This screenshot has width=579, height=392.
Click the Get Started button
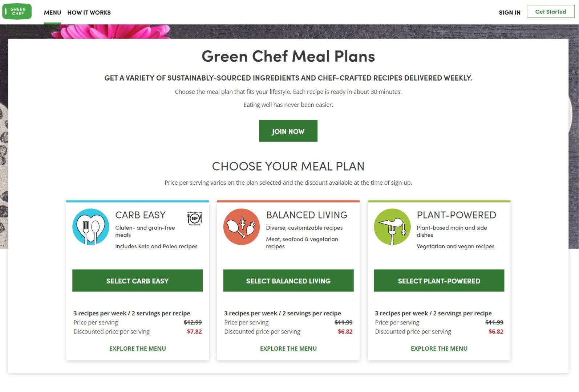tap(550, 11)
